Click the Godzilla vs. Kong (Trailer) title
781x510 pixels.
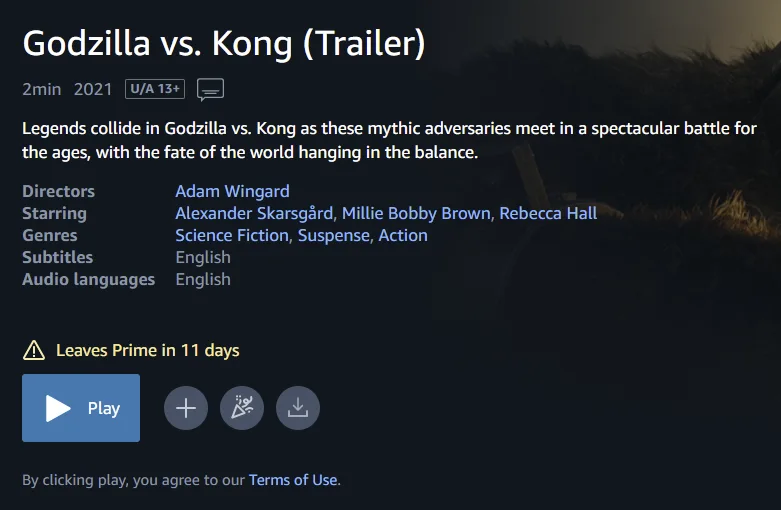point(224,43)
